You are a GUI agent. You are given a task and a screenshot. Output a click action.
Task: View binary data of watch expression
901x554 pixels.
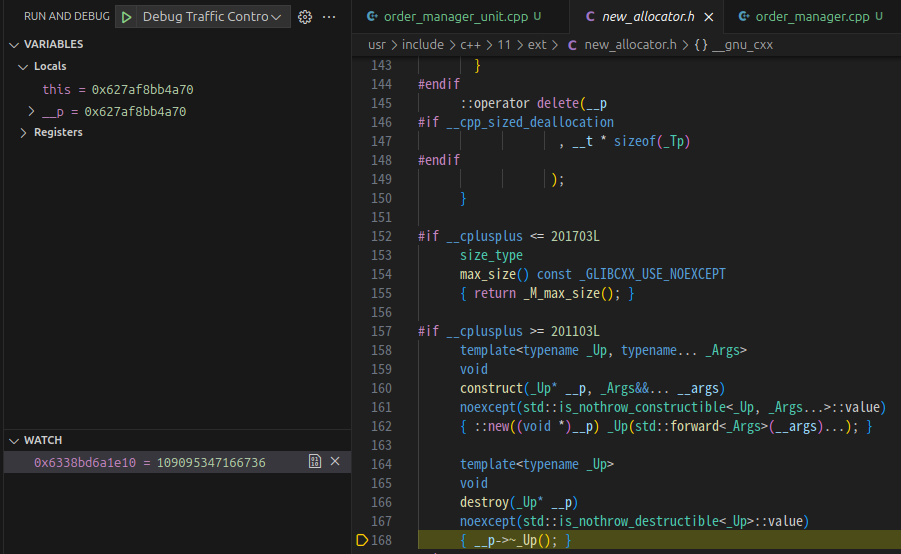click(315, 461)
